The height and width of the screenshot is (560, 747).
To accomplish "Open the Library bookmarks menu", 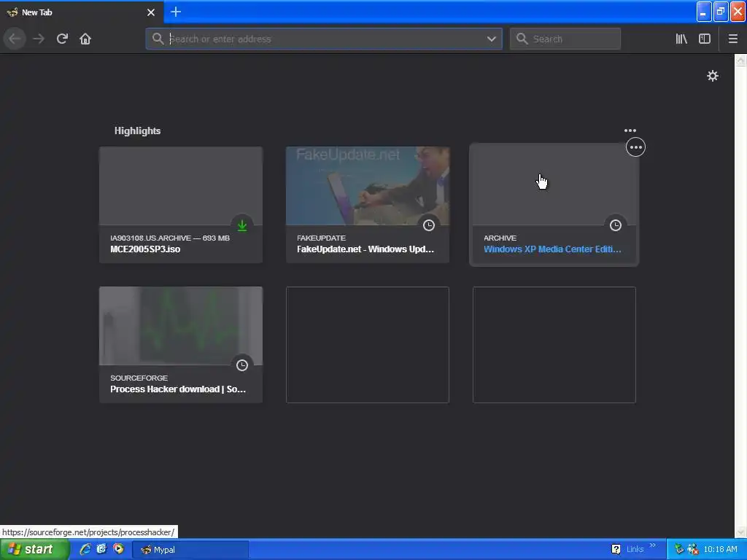I will pos(681,39).
